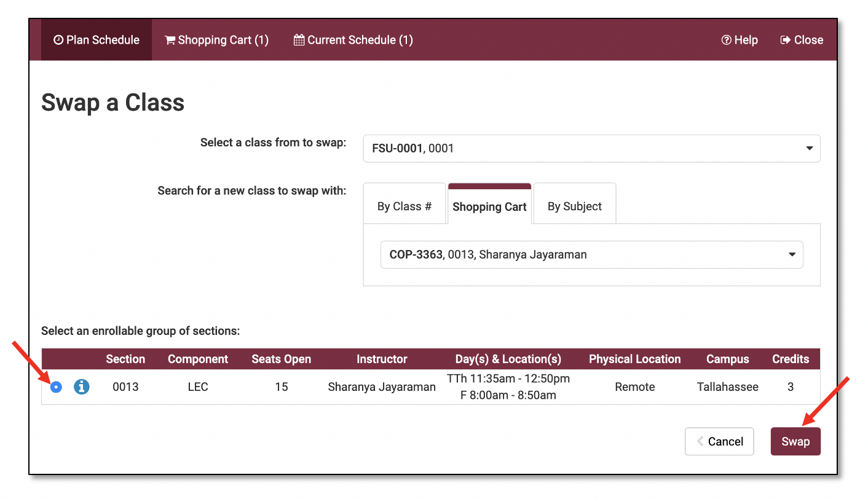Open the blue info icon for section 0013
868x499 pixels.
tap(82, 387)
